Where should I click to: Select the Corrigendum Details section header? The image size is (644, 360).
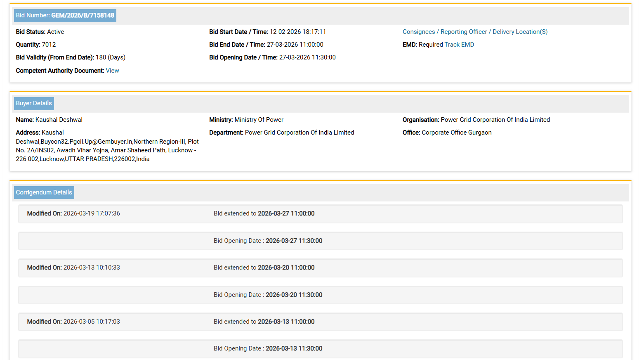tap(44, 192)
